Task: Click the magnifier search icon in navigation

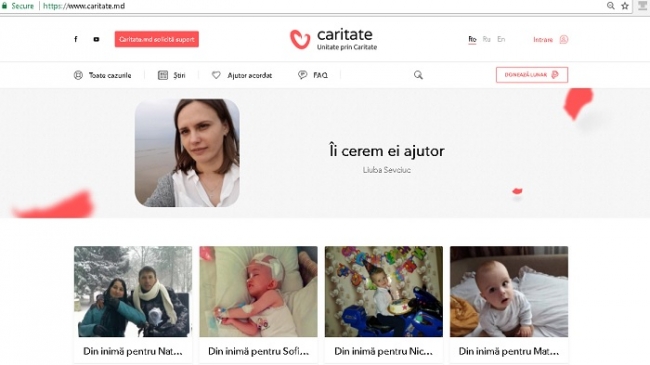Action: coord(418,75)
